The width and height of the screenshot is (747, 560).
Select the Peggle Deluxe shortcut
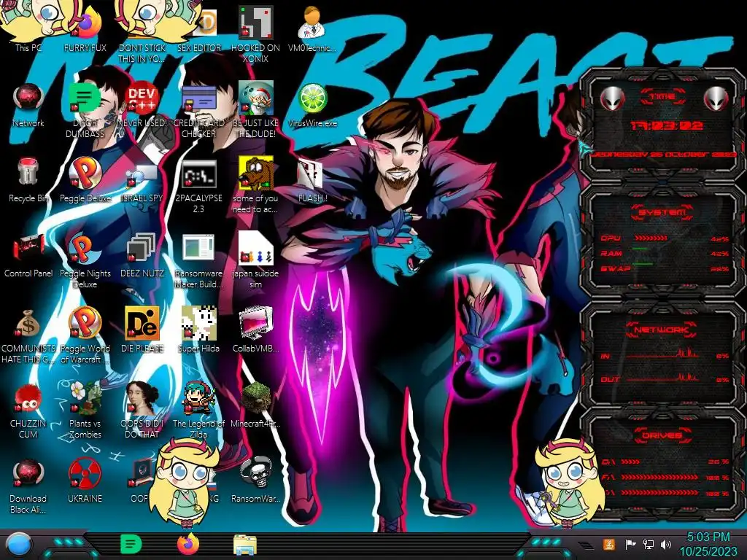[85, 180]
